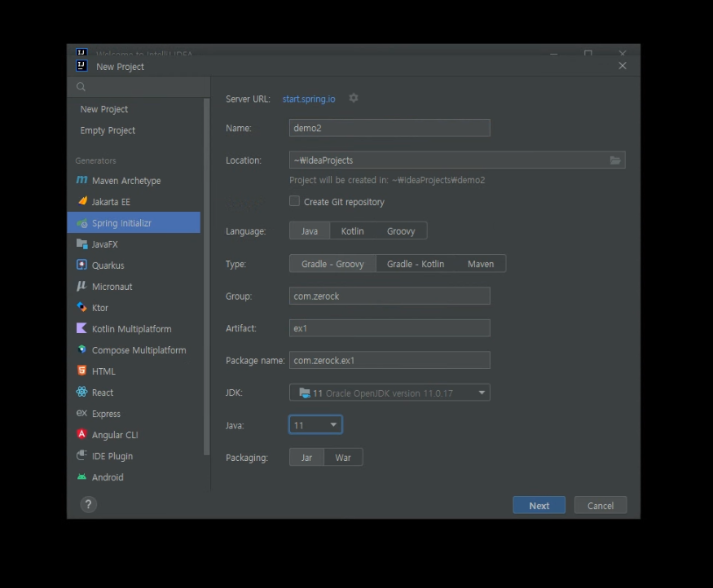Image resolution: width=713 pixels, height=588 pixels.
Task: Choose Compose Multiplatform generator entry
Action: click(x=134, y=350)
